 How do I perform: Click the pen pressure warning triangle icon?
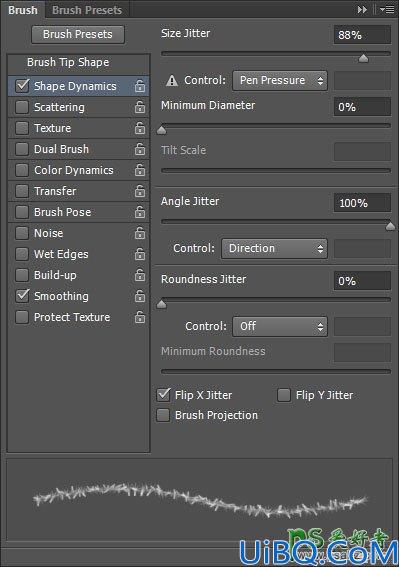coord(172,81)
